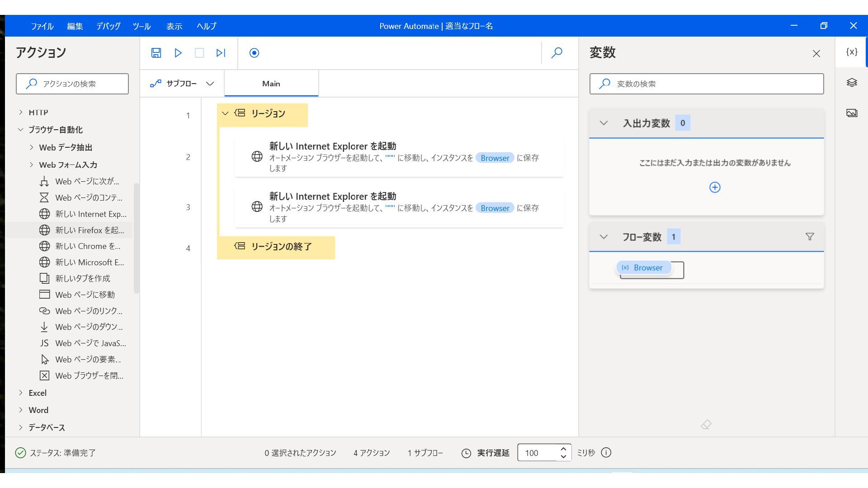Open the Images pane icon
Image resolution: width=868 pixels, height=488 pixels.
click(852, 113)
